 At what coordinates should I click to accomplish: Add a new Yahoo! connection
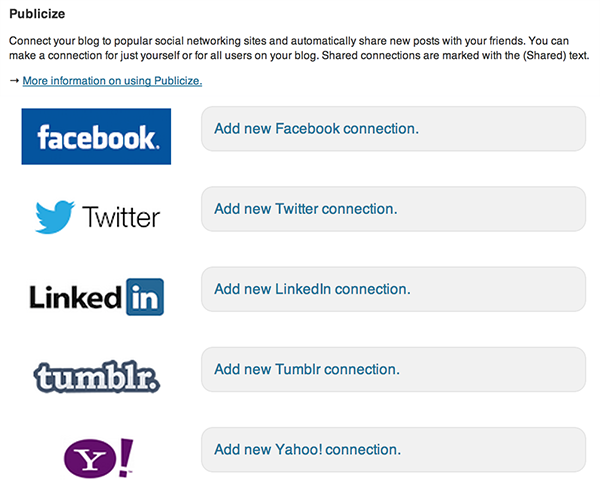(308, 449)
